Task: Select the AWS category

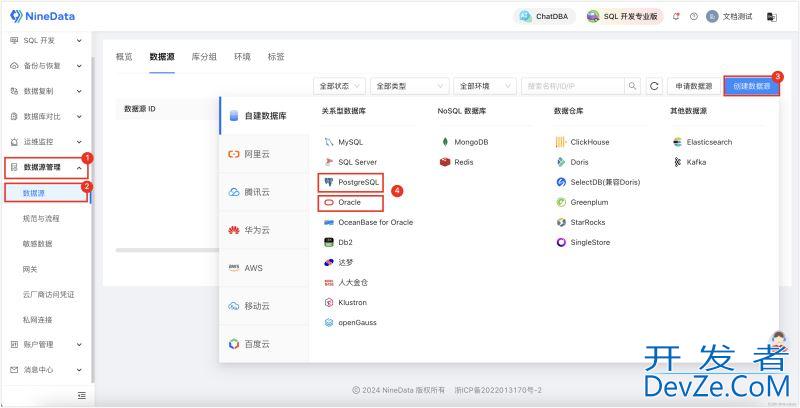Action: click(x=264, y=268)
